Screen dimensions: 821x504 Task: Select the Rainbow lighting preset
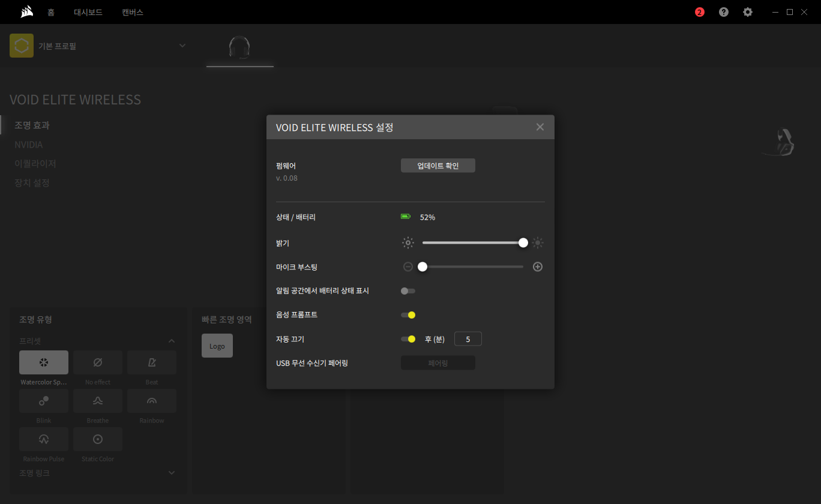(x=152, y=401)
